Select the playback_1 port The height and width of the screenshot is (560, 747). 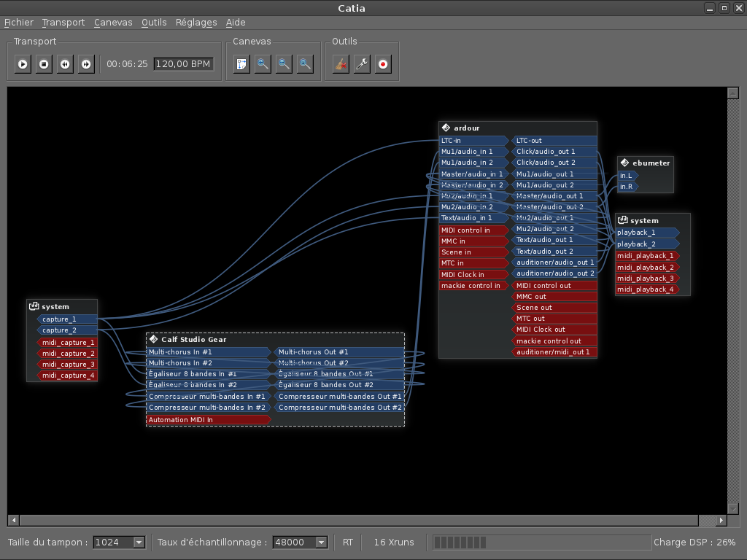click(x=648, y=233)
